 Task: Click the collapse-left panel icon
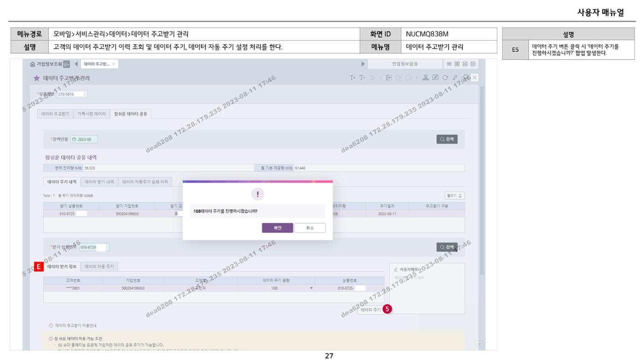tap(388, 78)
